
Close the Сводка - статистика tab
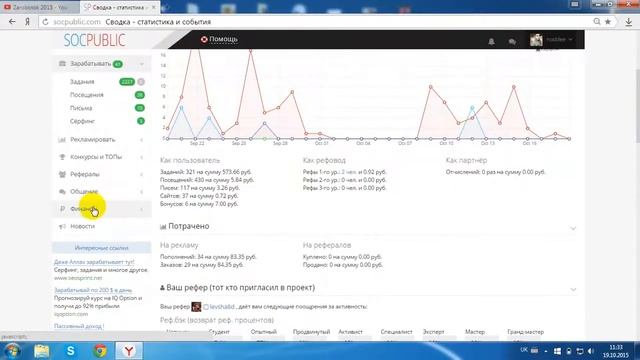click(x=154, y=7)
